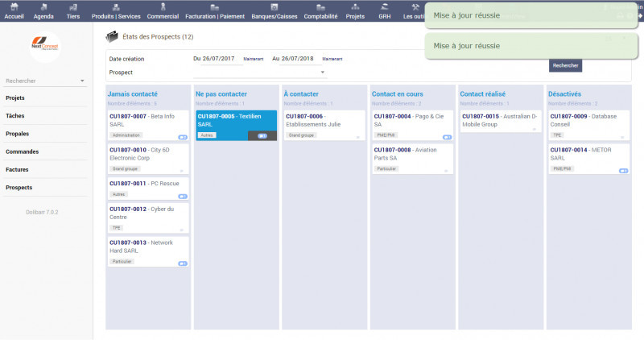Click comment icon on Beta Info SARL card
The image size is (644, 340).
coord(183,137)
